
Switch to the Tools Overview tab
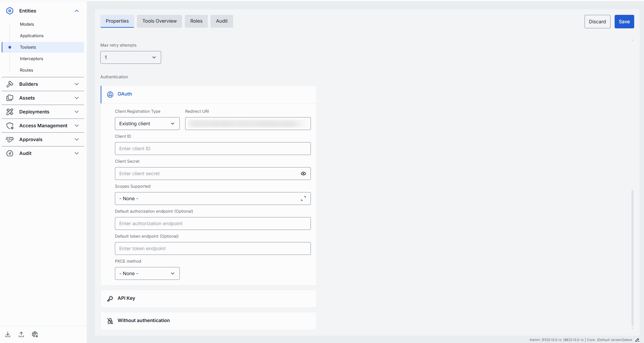click(159, 21)
